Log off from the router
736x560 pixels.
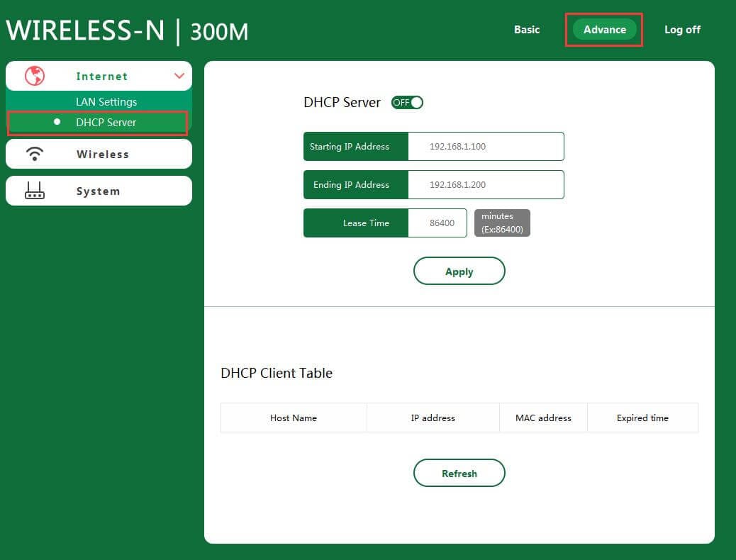coord(682,30)
